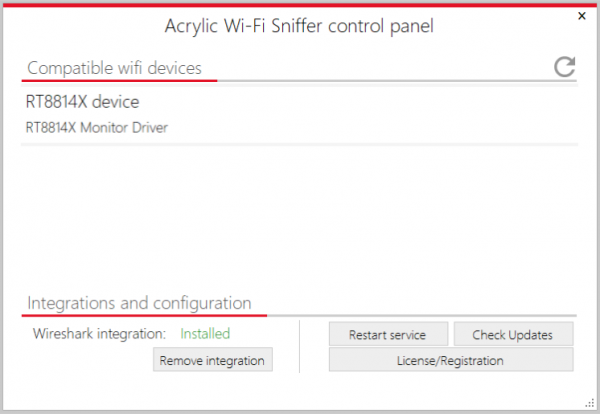Close the Sniffer control panel window
Image resolution: width=600 pixels, height=414 pixels.
click(x=582, y=16)
